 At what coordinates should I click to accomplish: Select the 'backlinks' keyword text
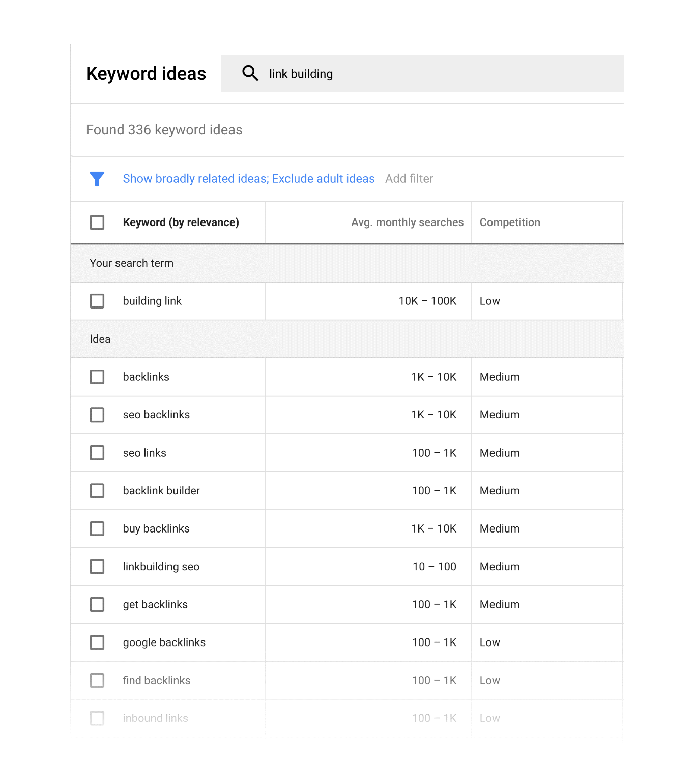pos(146,377)
